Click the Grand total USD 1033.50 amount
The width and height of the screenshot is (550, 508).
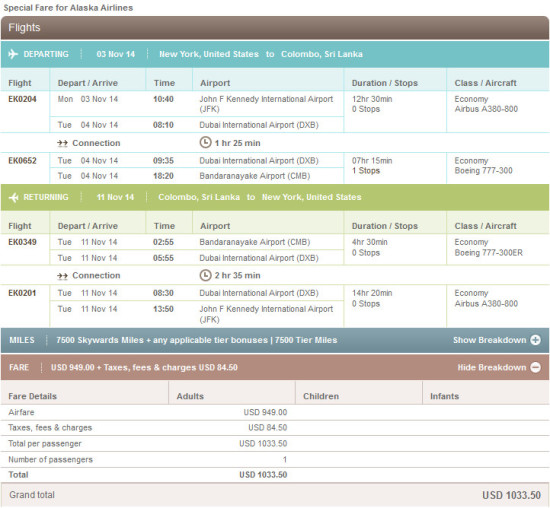coord(511,495)
